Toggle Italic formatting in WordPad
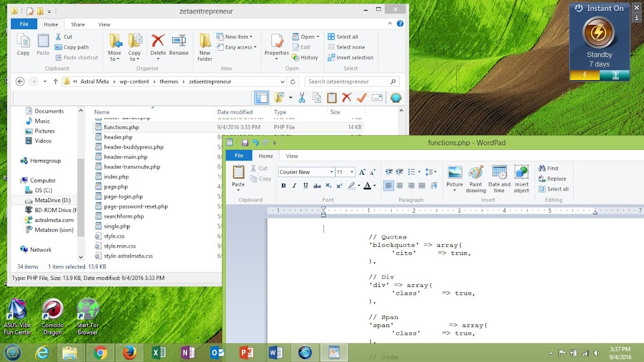 coord(294,185)
